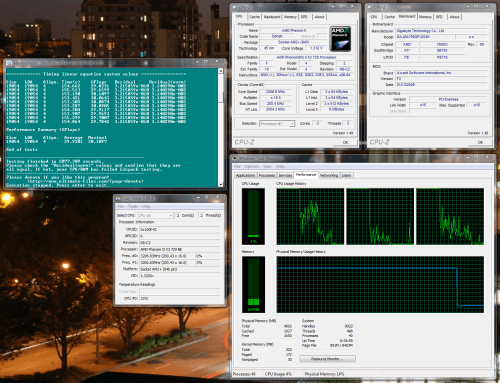
Task: Switch to About tab in left CPU-Z
Action: click(x=319, y=17)
